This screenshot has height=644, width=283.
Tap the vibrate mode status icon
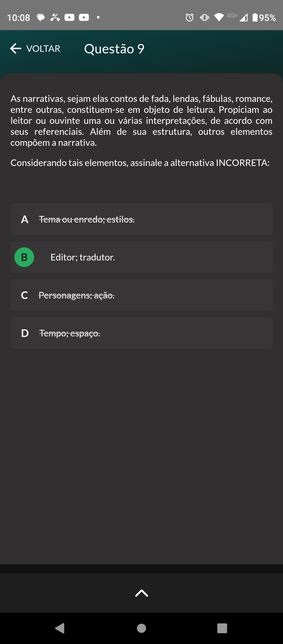[x=205, y=18]
